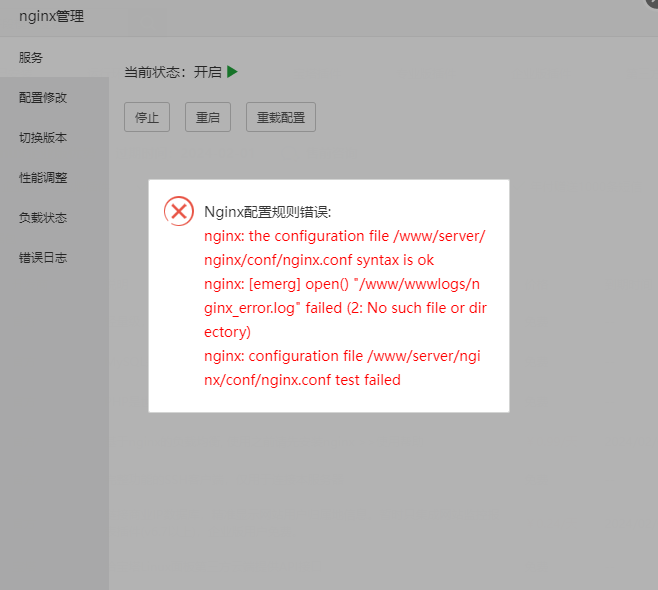Click the green running status triangle icon
This screenshot has width=658, height=590.
click(x=232, y=72)
